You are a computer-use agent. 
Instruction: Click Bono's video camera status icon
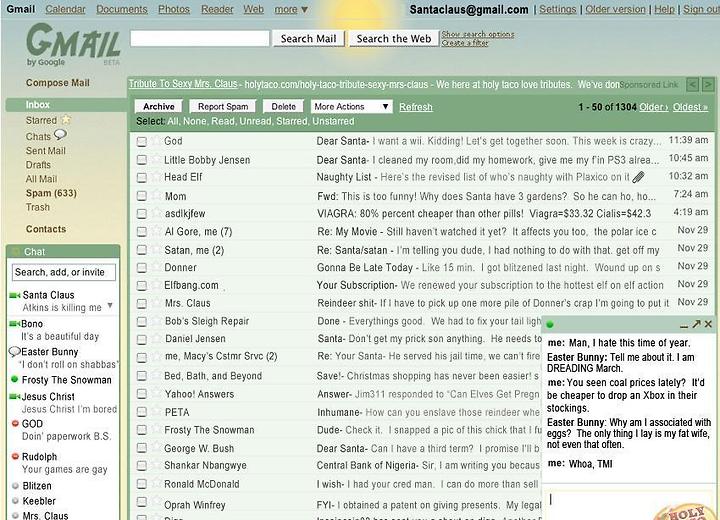pyautogui.click(x=15, y=324)
